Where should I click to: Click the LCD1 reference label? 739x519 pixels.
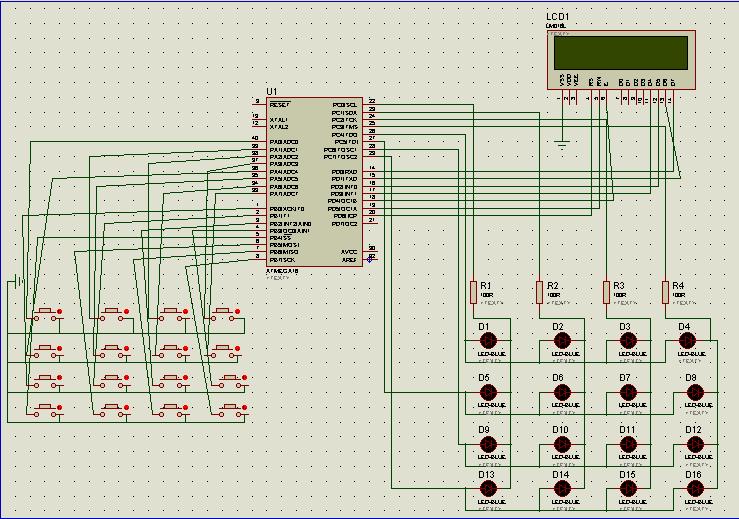coord(558,16)
